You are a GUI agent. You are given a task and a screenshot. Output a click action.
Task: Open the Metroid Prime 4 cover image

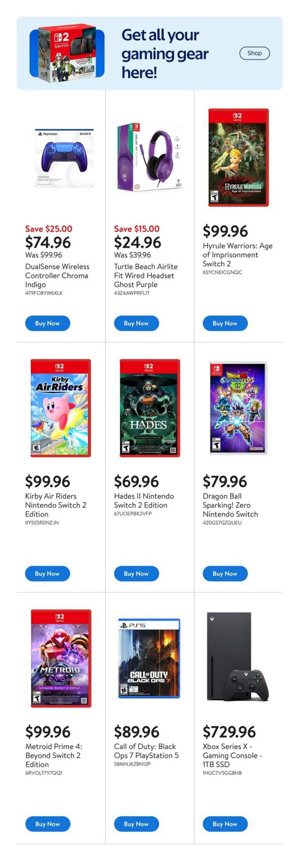61,659
